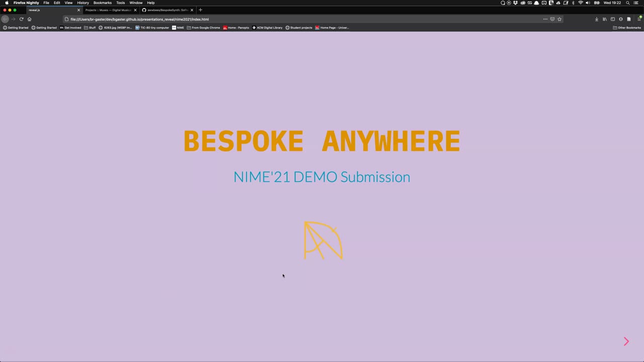Open the macOS Notification Center
The image size is (644, 362).
tap(636, 3)
